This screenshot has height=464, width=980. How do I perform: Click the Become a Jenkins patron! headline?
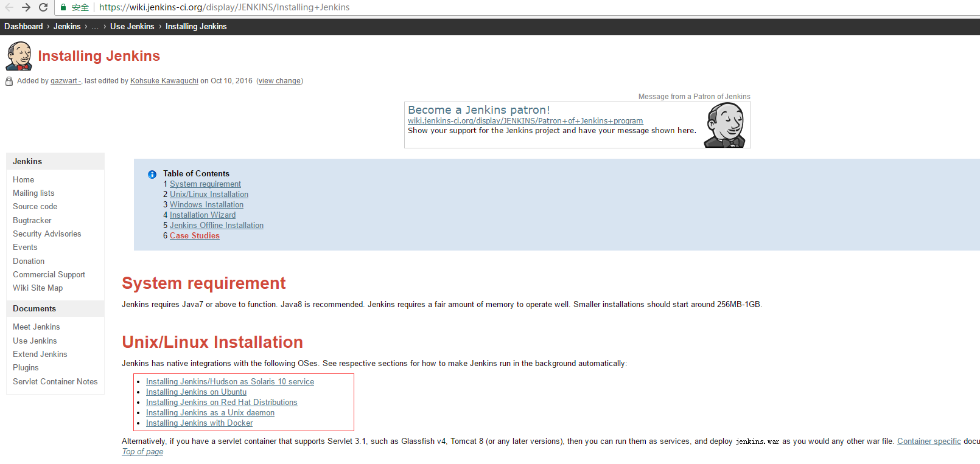pos(479,110)
